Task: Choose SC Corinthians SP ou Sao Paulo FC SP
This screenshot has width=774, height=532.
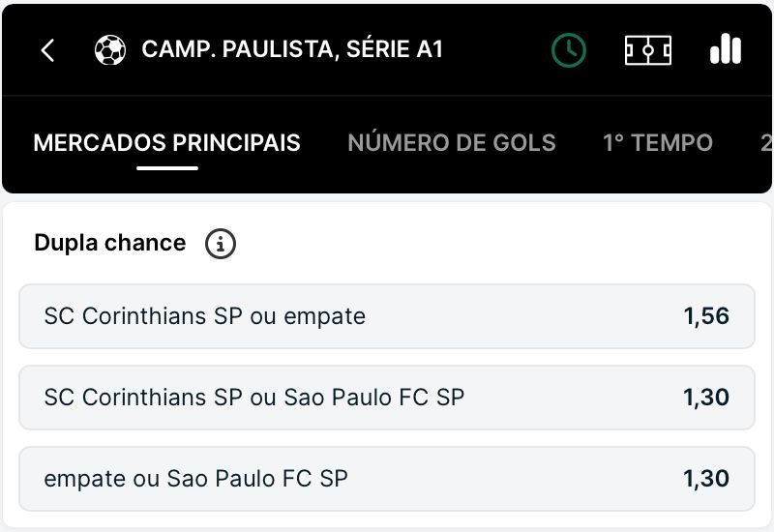Action: pyautogui.click(x=387, y=398)
